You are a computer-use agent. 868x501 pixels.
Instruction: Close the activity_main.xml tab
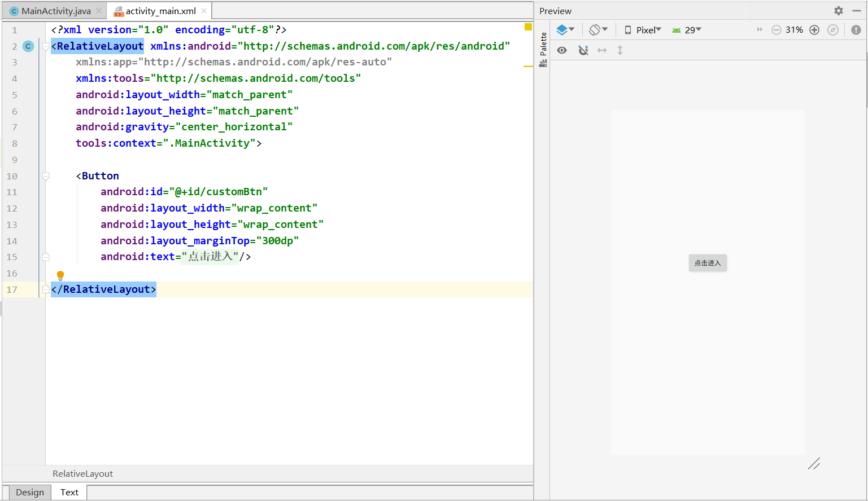coord(204,11)
